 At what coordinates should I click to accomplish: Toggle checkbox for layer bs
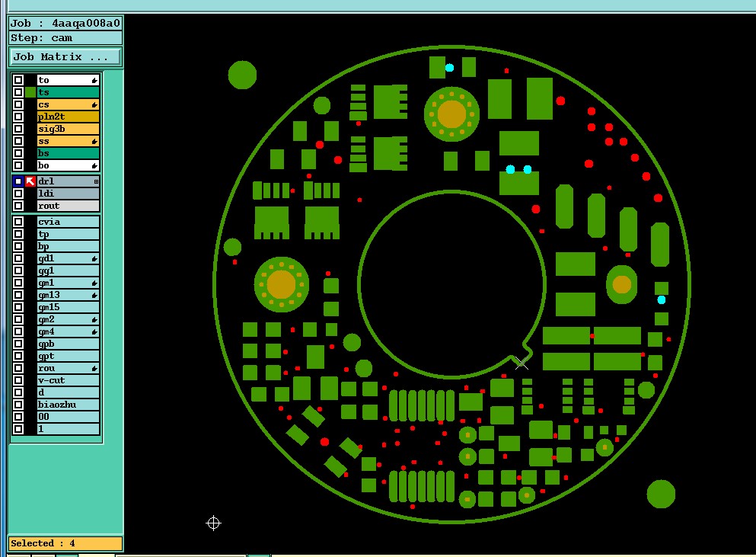(x=18, y=153)
